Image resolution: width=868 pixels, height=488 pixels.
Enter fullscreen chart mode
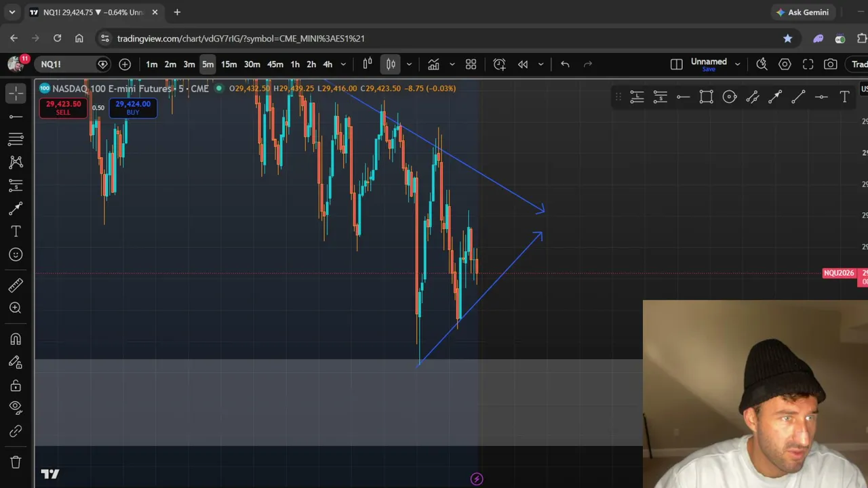click(x=808, y=64)
